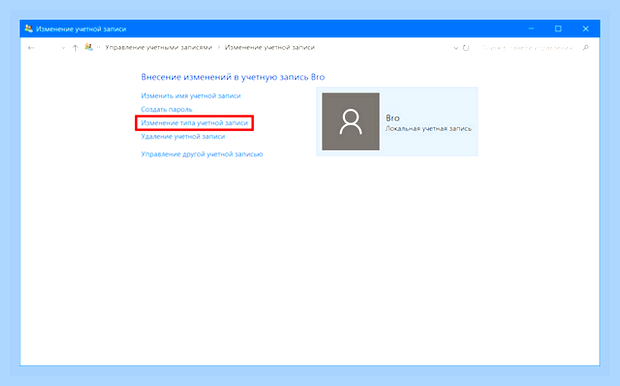Screen dimensions: 620x386
Task: Click the Bro account avatar picture
Action: tap(351, 121)
